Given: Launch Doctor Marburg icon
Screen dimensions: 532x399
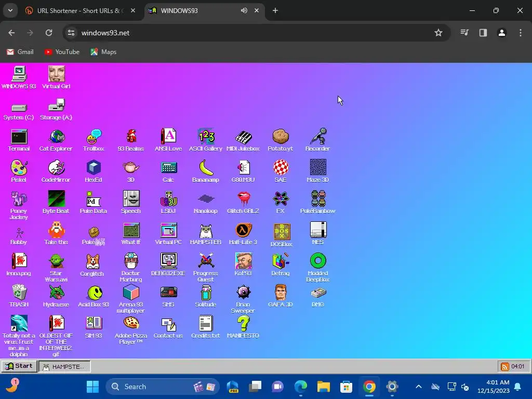Looking at the screenshot, I should coord(131,268).
